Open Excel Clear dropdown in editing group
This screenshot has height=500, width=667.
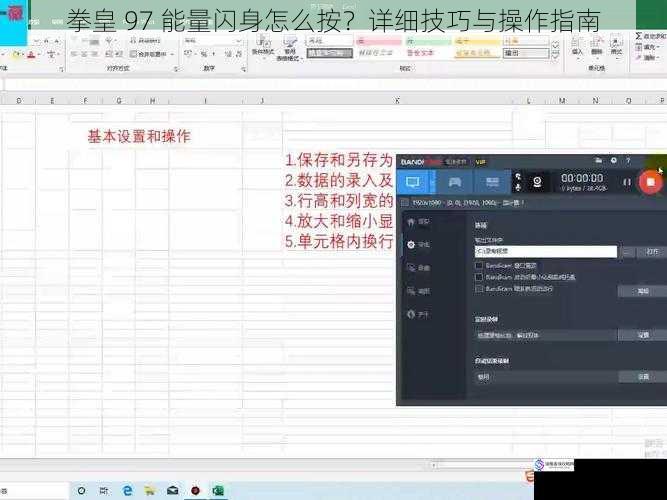tap(650, 57)
